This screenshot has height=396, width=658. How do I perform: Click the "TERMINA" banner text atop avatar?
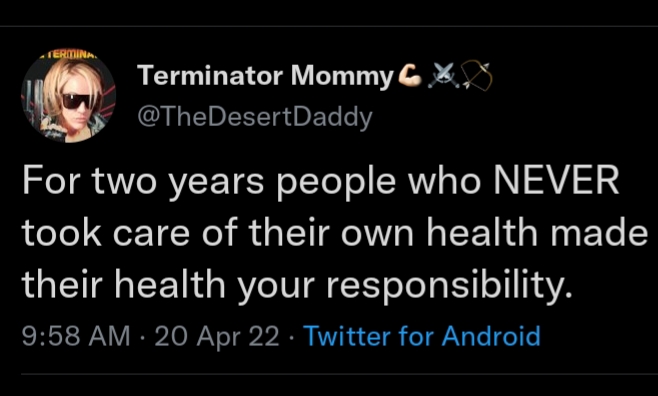[69, 55]
